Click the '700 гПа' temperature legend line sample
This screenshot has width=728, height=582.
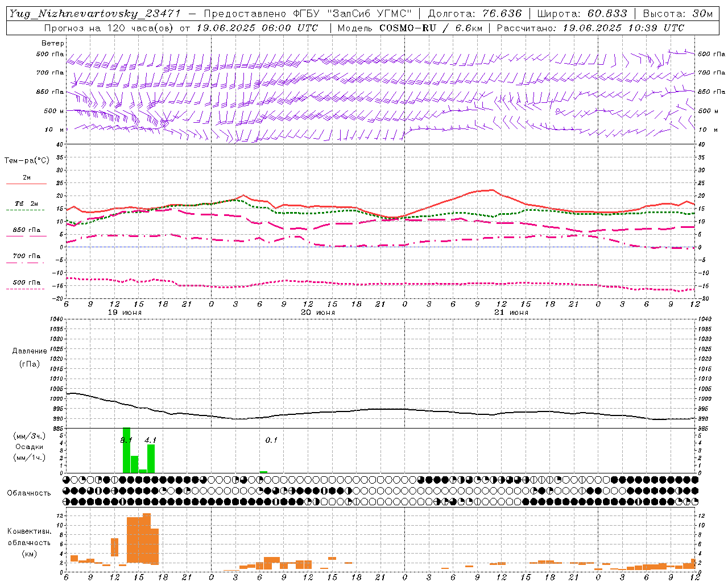click(x=25, y=263)
